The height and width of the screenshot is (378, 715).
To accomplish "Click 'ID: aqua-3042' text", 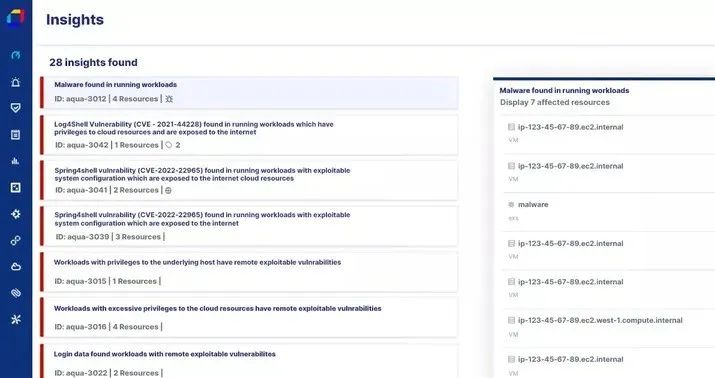I will pyautogui.click(x=82, y=145).
